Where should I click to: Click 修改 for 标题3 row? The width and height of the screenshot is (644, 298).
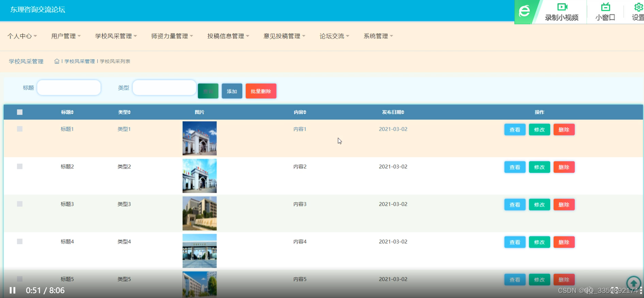[x=539, y=205]
